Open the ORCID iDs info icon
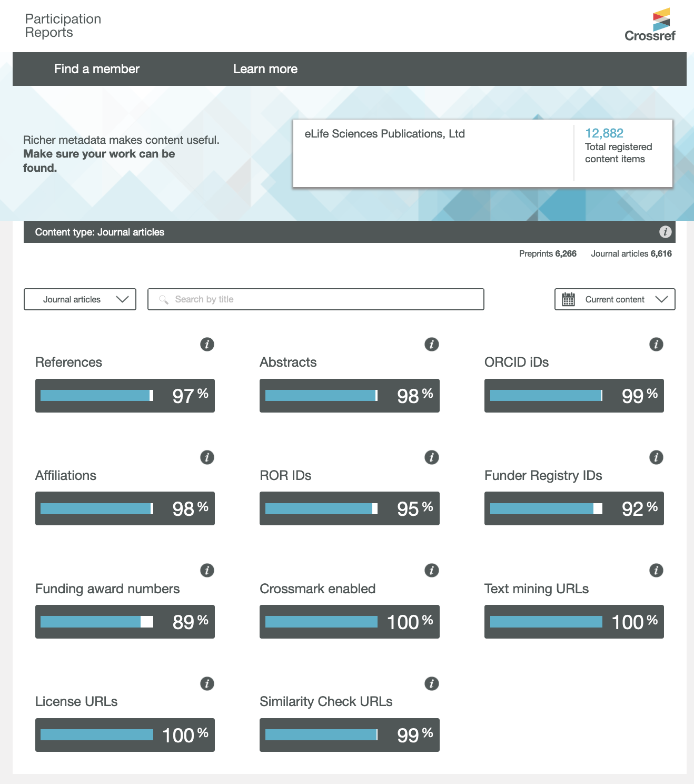This screenshot has width=694, height=784. [656, 345]
